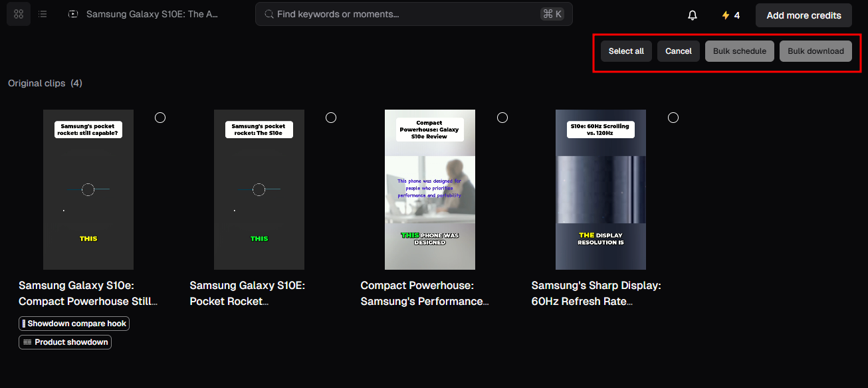Click the Product showdown tag
This screenshot has height=388, width=868.
(65, 342)
